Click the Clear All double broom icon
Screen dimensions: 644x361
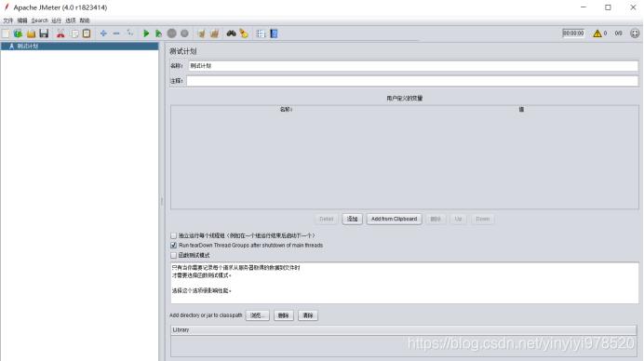tap(214, 33)
